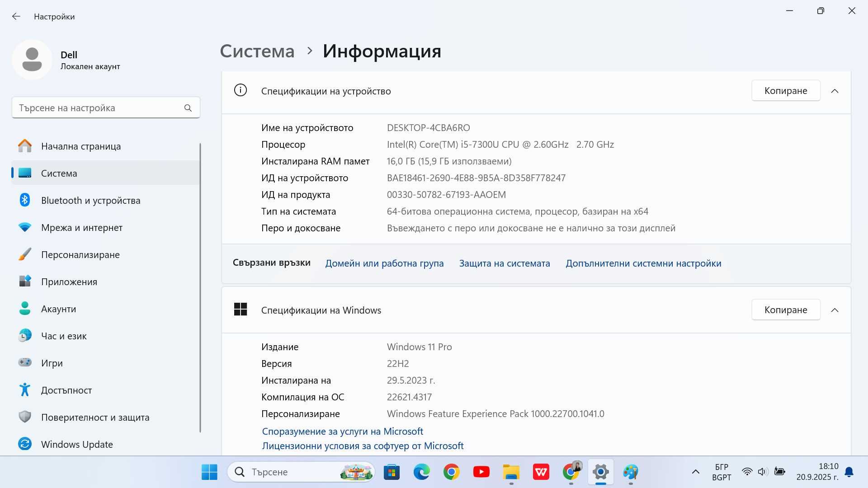Viewport: 868px width, 488px height.
Task: Open WPS Office from taskbar
Action: coord(541,472)
